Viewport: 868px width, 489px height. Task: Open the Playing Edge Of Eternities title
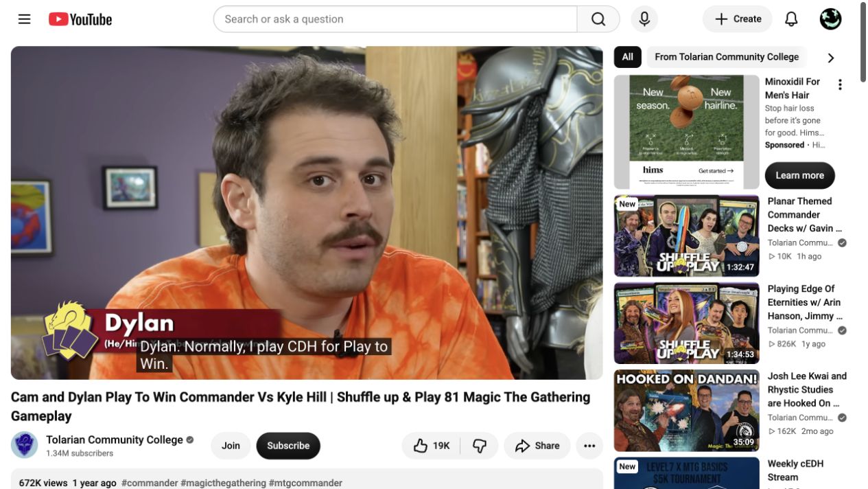(x=805, y=302)
